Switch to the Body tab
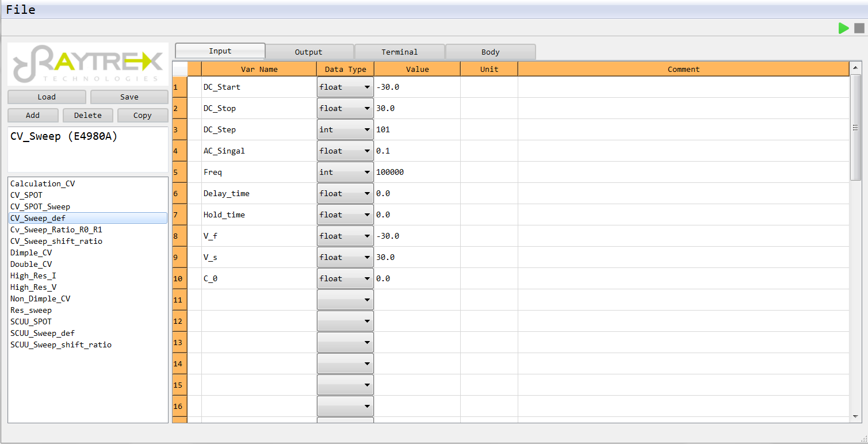Viewport: 868px width, 444px height. [491, 52]
